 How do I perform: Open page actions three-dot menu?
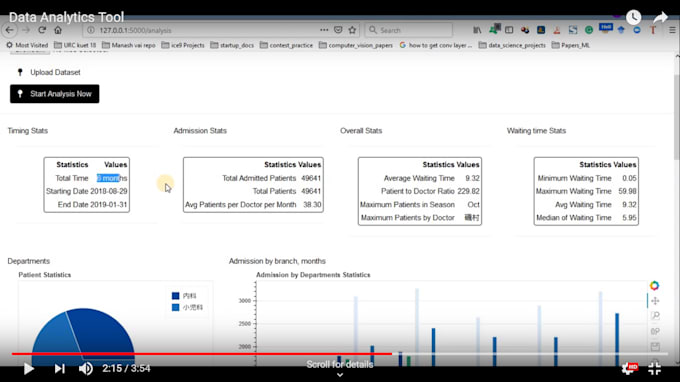[x=324, y=30]
